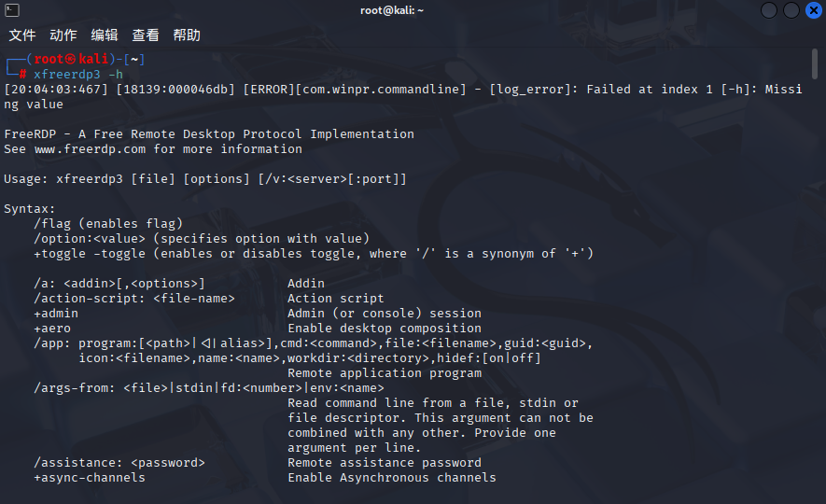Open the 动作 menu

tap(63, 35)
